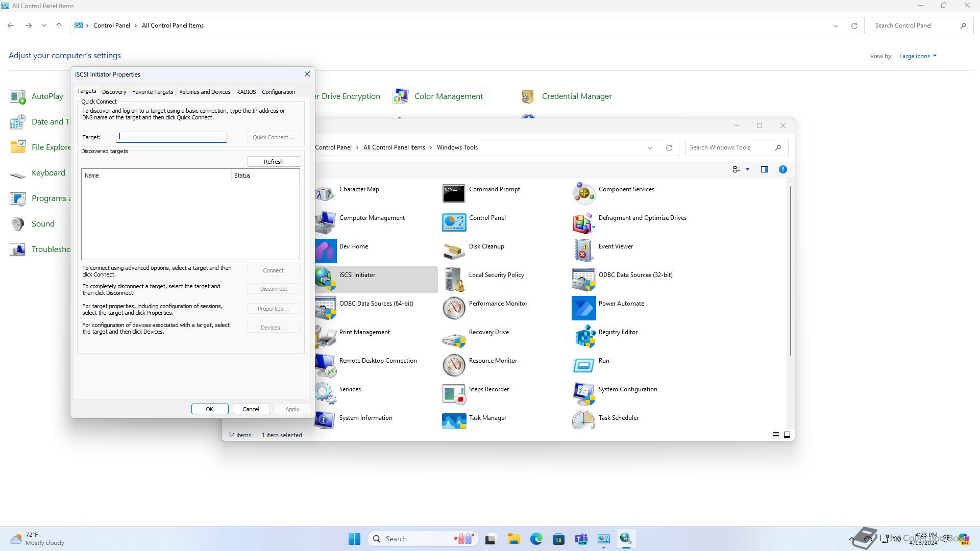Refresh the Windows Tools address bar
The image size is (980, 551).
tap(669, 148)
